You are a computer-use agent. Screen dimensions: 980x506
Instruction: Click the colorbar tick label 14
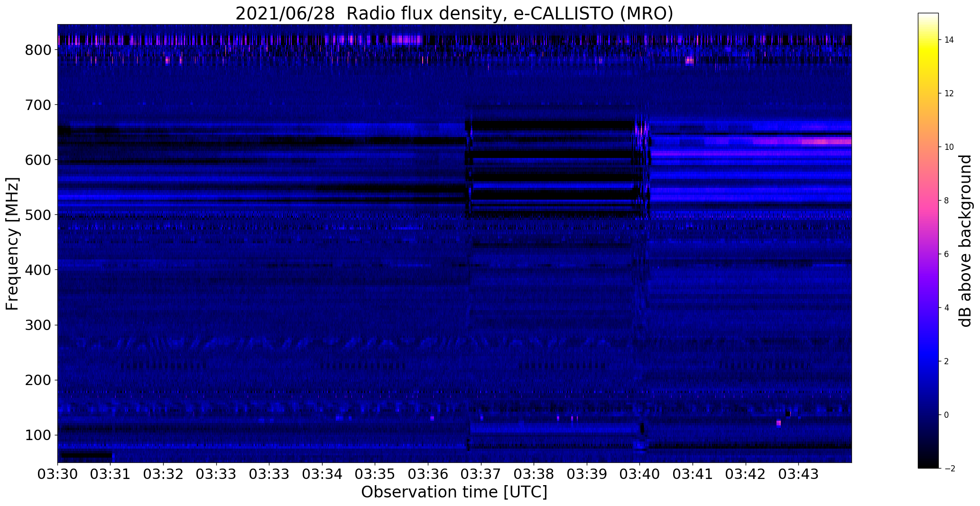[x=949, y=40]
